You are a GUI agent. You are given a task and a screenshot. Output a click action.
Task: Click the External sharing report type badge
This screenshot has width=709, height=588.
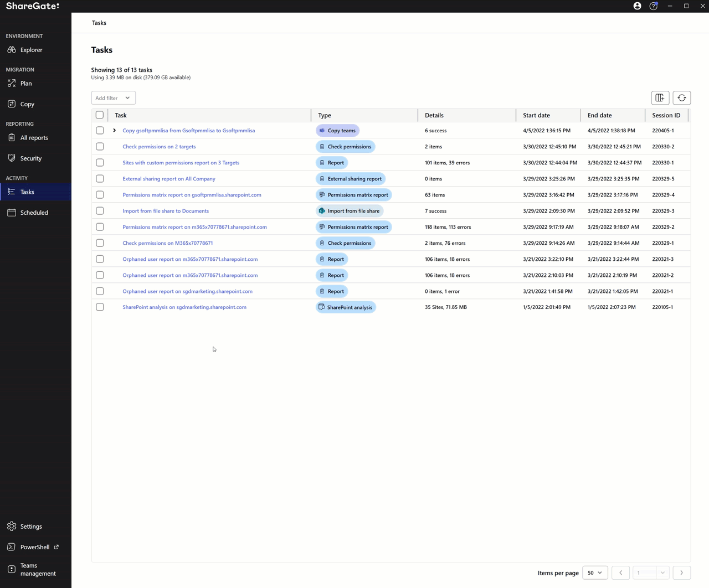point(351,179)
